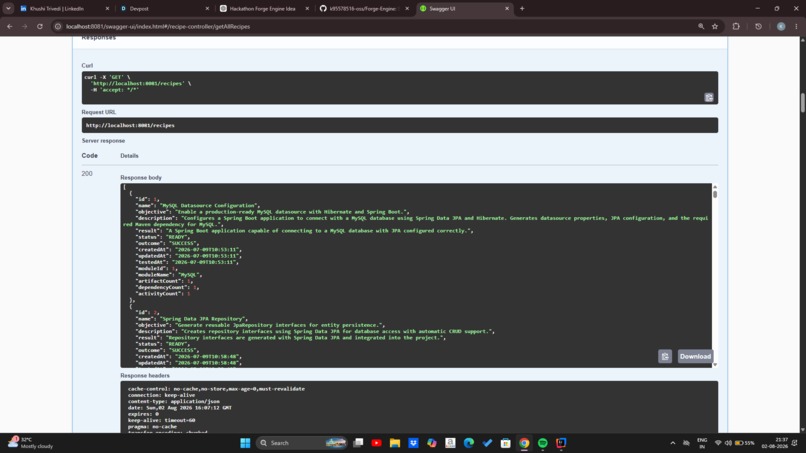
Task: Click the battery 55% indicator
Action: point(744,443)
